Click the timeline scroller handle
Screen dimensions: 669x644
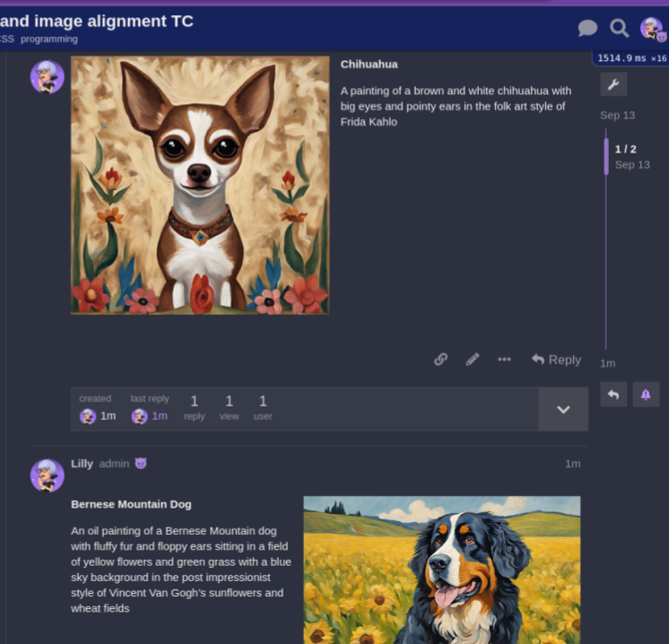tap(607, 156)
